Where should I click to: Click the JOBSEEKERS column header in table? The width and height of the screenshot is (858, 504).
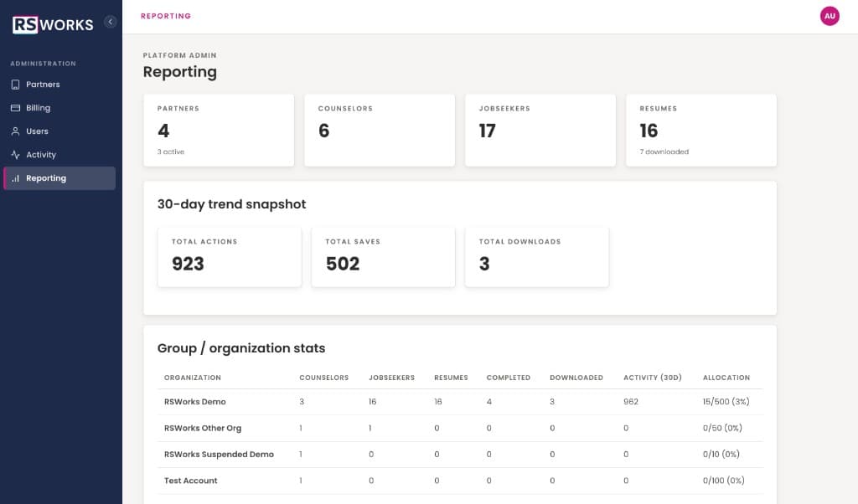(392, 378)
